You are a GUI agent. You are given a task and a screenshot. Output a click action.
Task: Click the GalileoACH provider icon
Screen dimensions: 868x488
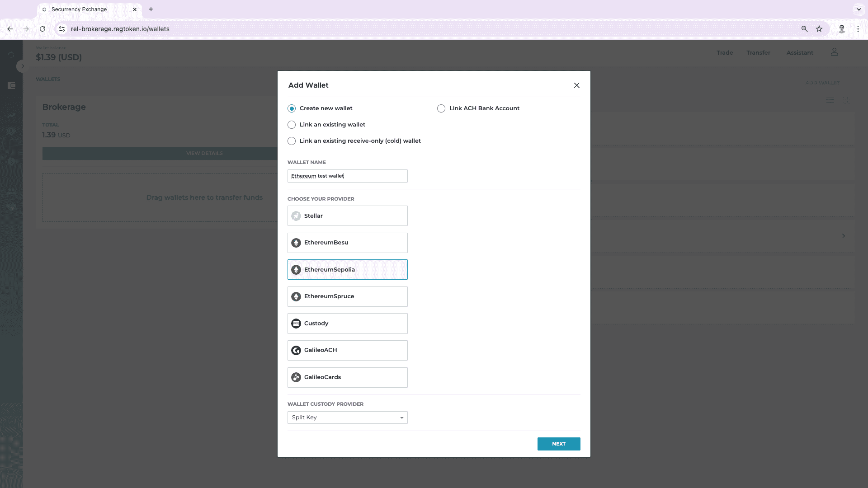coord(296,350)
